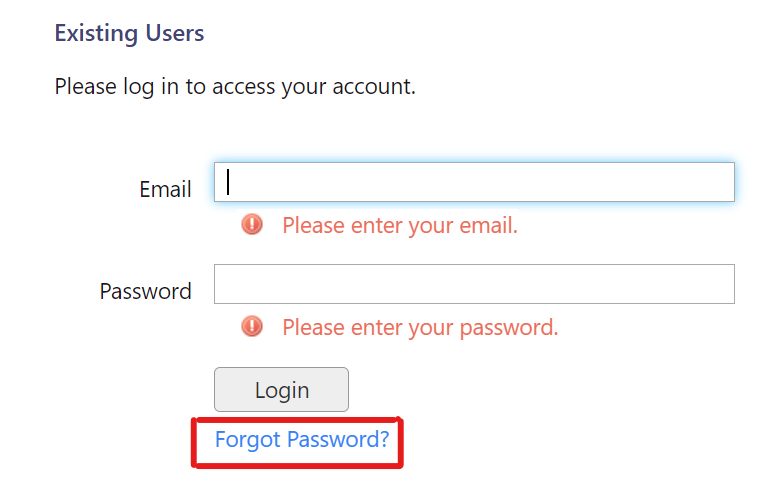Click the word 'Please' in the instruction sentence
The image size is (783, 495).
tap(86, 87)
